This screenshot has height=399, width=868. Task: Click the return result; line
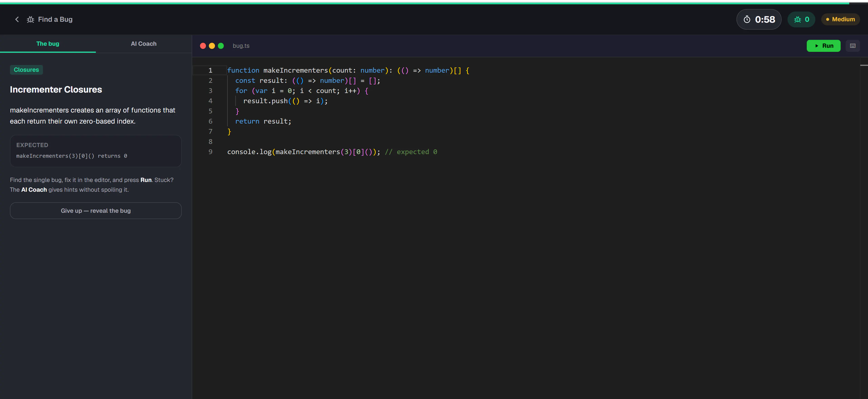coord(263,121)
